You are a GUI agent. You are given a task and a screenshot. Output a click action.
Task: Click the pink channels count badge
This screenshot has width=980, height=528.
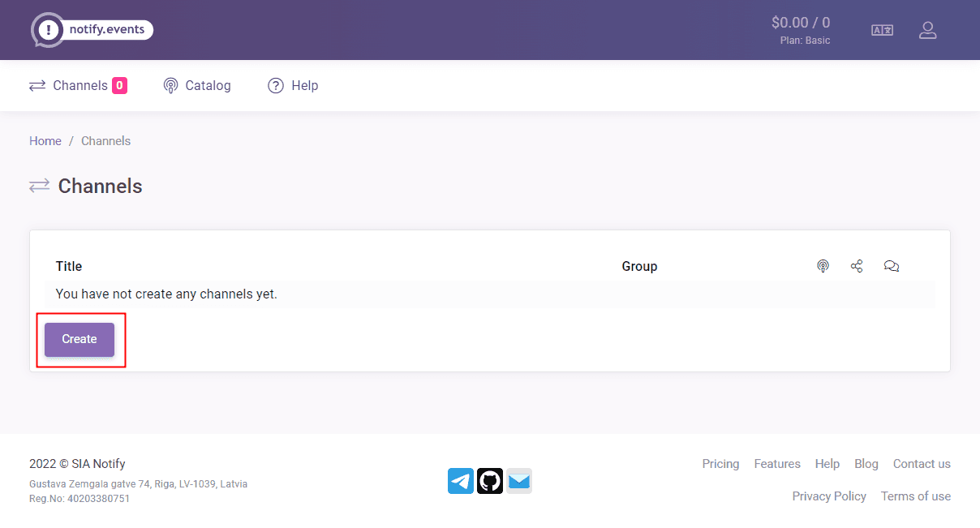click(119, 85)
